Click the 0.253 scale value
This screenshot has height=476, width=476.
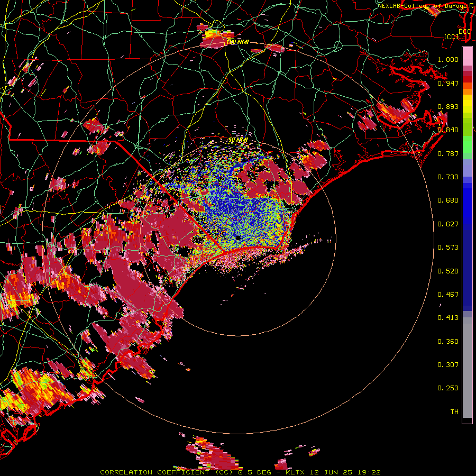click(448, 388)
